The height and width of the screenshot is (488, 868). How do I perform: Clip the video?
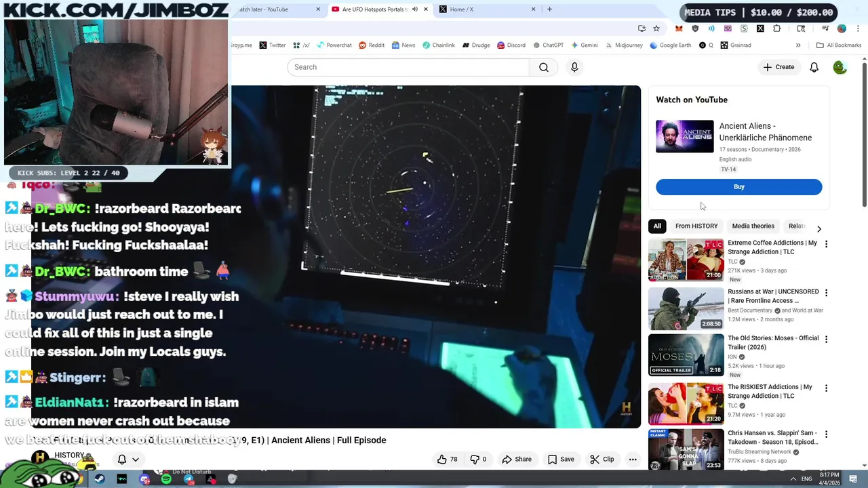pyautogui.click(x=602, y=459)
